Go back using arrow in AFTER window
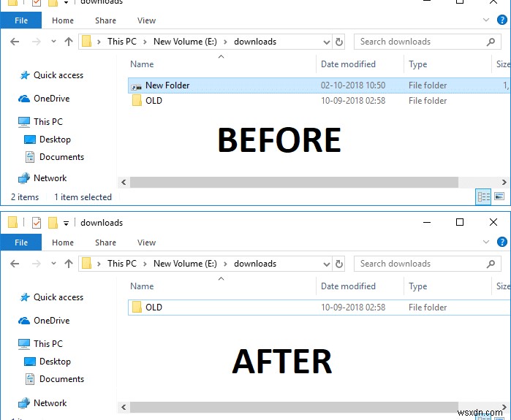 pos(15,264)
